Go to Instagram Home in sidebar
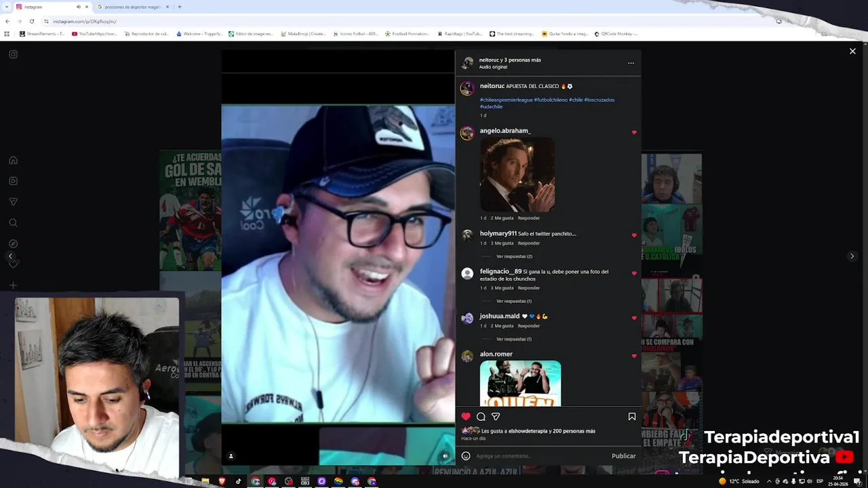The image size is (868, 488). [x=13, y=161]
